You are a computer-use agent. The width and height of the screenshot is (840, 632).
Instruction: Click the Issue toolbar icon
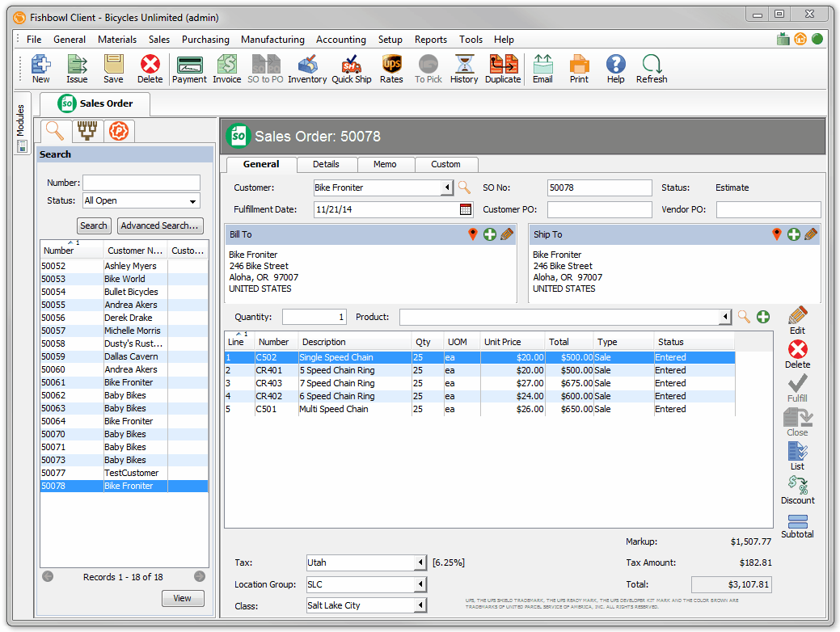(77, 69)
